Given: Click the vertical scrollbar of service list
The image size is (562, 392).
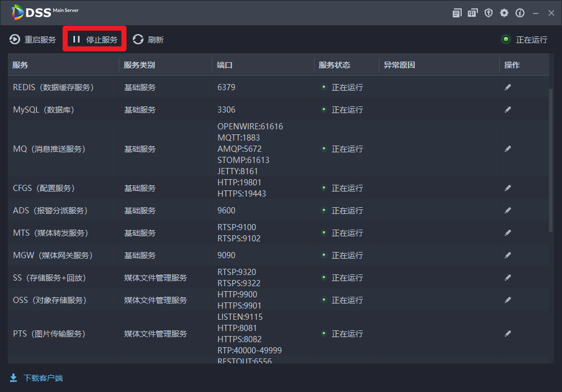Looking at the screenshot, I should pyautogui.click(x=551, y=160).
